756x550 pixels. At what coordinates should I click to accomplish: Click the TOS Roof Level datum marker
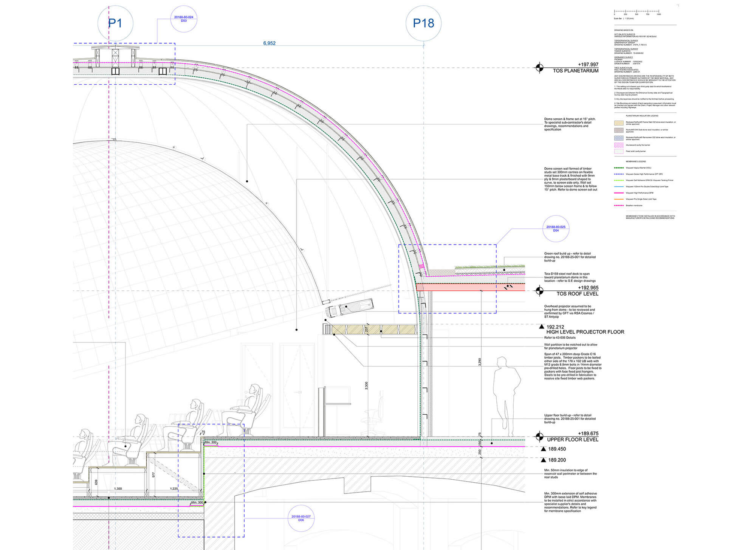[539, 291]
